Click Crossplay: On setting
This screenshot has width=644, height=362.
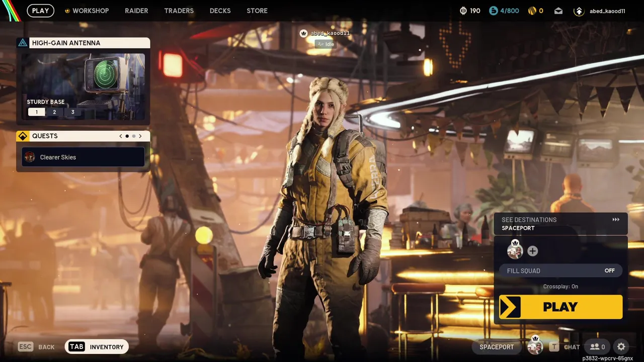coord(560,287)
